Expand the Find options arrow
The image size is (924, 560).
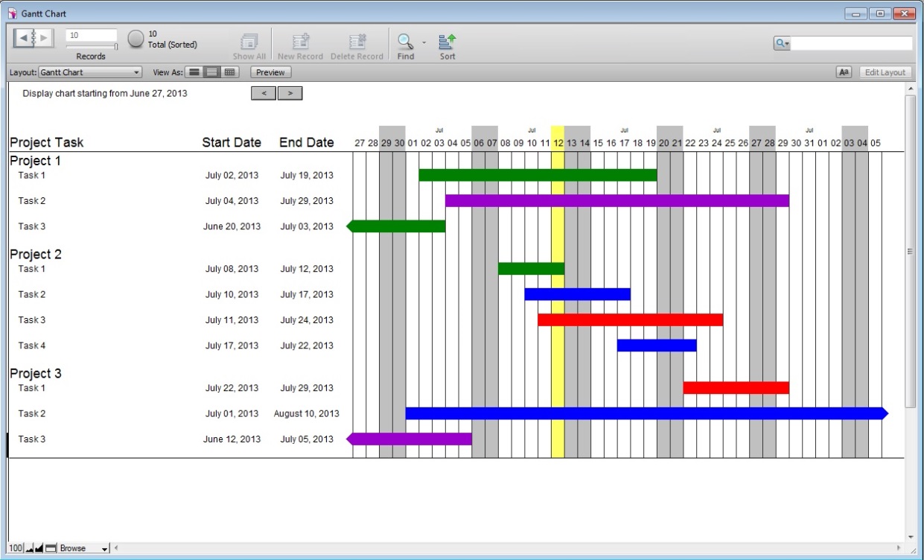pyautogui.click(x=424, y=42)
